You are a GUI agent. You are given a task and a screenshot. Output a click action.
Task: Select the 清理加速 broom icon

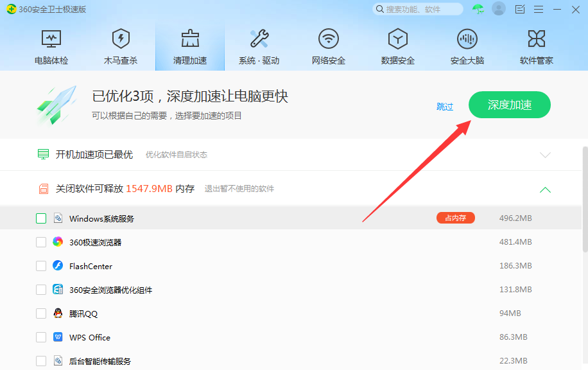(190, 39)
